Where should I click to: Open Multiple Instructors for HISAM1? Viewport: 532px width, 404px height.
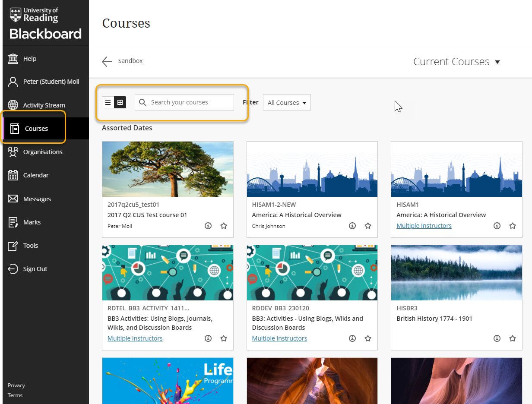[x=424, y=226]
